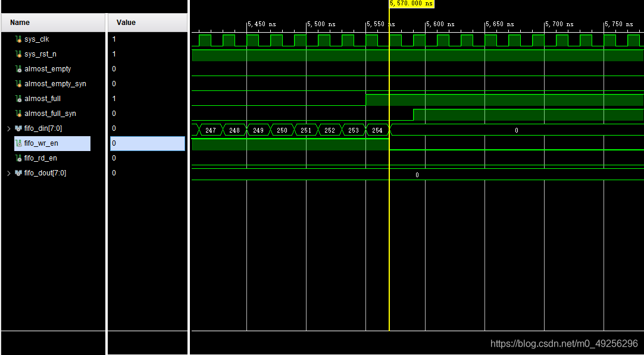
Task: Click the almost_full signal icon
Action: pyautogui.click(x=18, y=99)
